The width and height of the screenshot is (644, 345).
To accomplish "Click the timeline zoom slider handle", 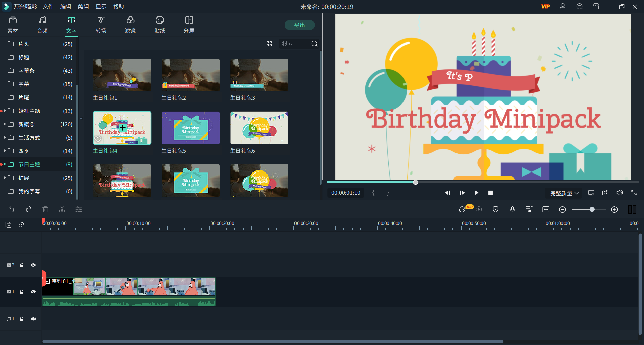I will pos(592,209).
